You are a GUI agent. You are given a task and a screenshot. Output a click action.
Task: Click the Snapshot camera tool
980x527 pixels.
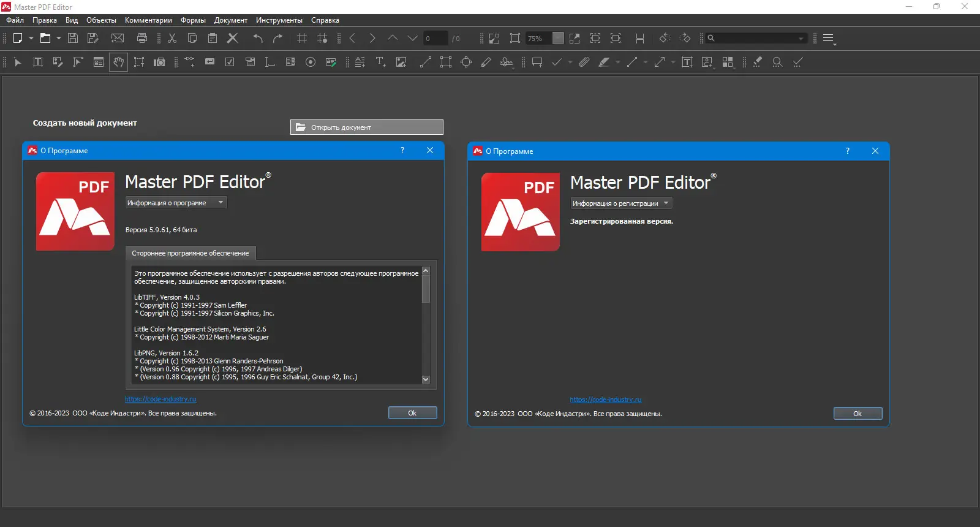[159, 62]
